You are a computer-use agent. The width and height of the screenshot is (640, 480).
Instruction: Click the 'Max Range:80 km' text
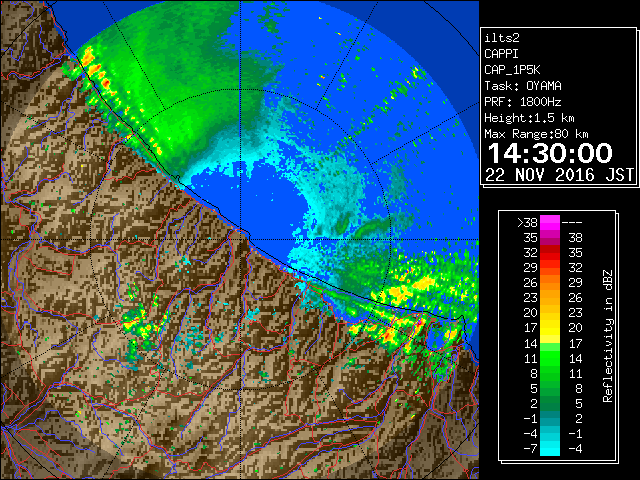(x=536, y=134)
